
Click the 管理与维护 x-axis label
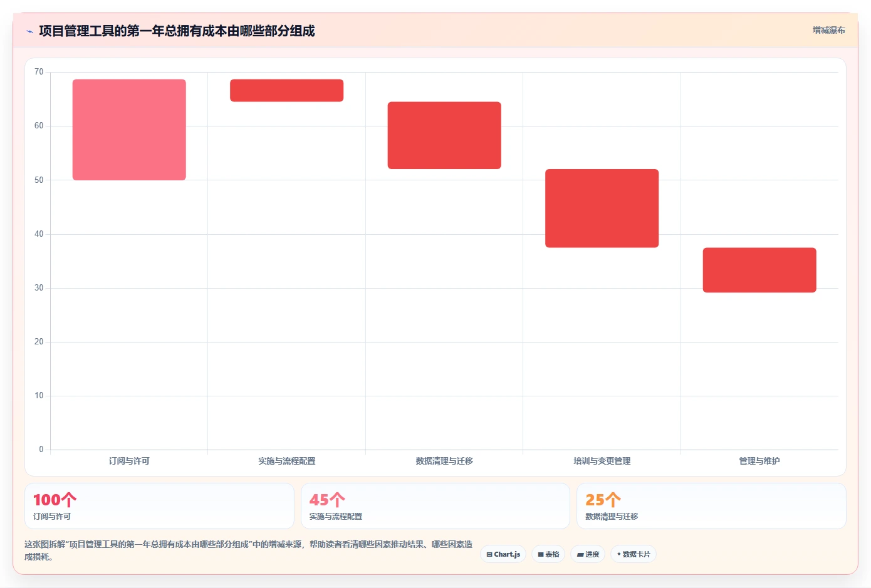(759, 461)
